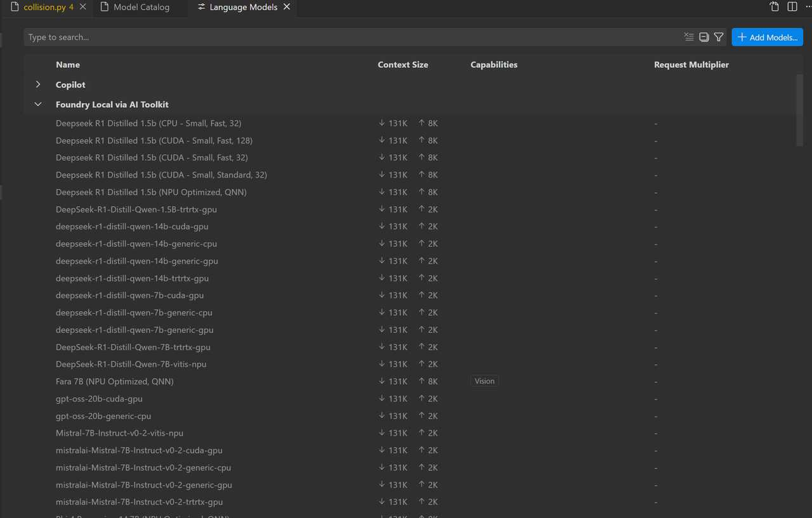The width and height of the screenshot is (812, 518).
Task: Select DeepSeek-R1-Distill-Qwen-7B-vitis-npu row
Action: pyautogui.click(x=410, y=364)
